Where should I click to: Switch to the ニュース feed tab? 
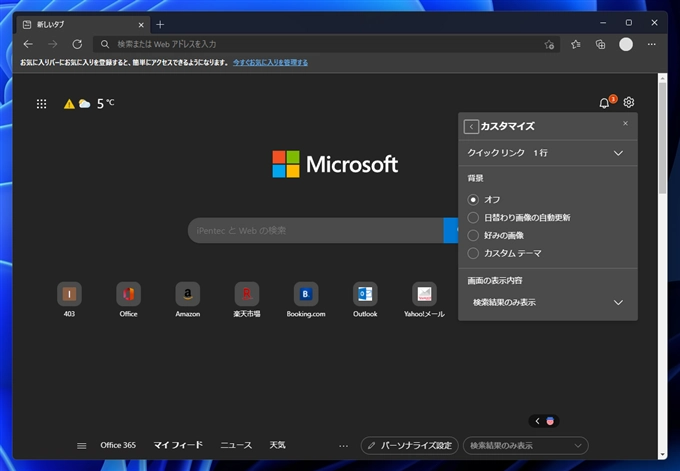[236, 445]
